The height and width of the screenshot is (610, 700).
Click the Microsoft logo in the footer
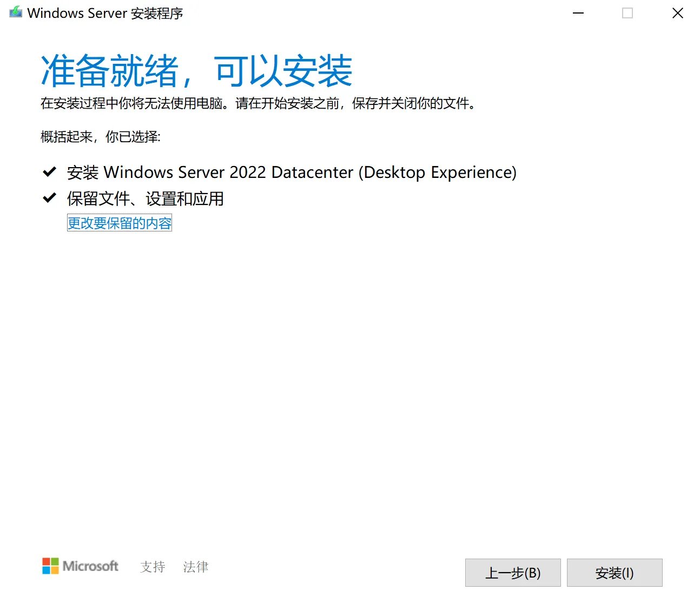coord(80,566)
